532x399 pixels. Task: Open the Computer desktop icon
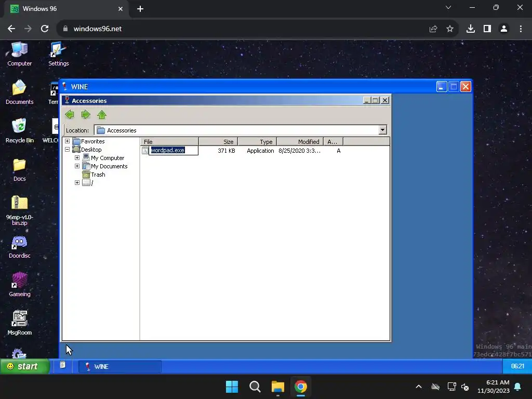pyautogui.click(x=19, y=54)
